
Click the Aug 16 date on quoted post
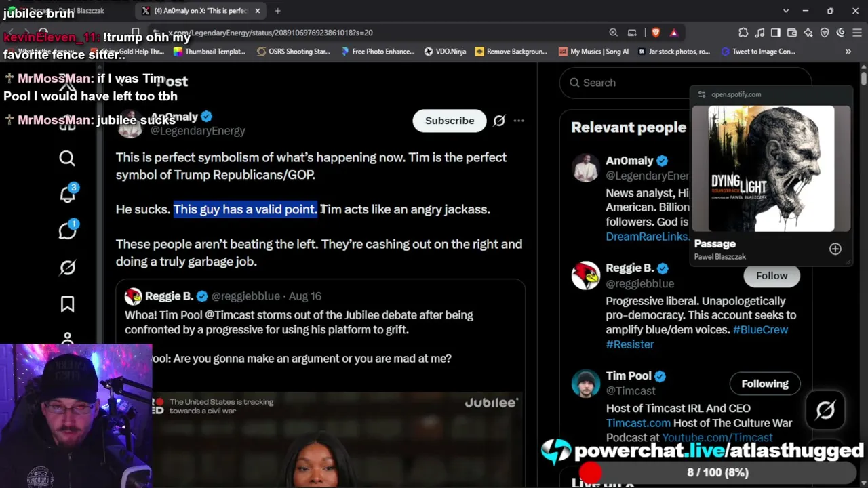(x=305, y=296)
